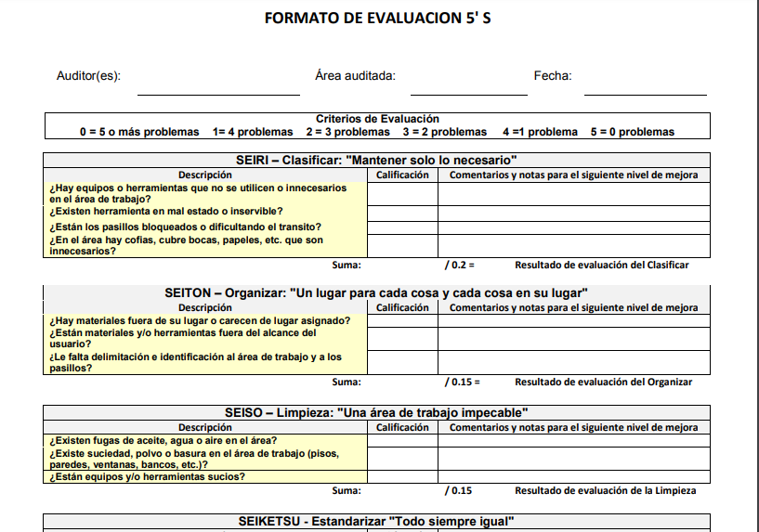The height and width of the screenshot is (532, 759).
Task: Click Calificación cell for '¿Hay equipos o herramientas' row
Action: click(403, 194)
